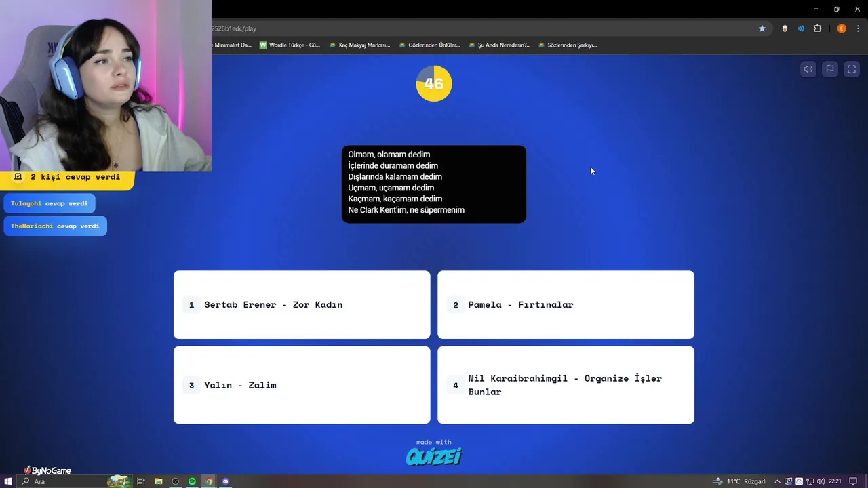Choose answer Pamela - Fırtınalar
Image resolution: width=868 pixels, height=488 pixels.
click(x=566, y=304)
